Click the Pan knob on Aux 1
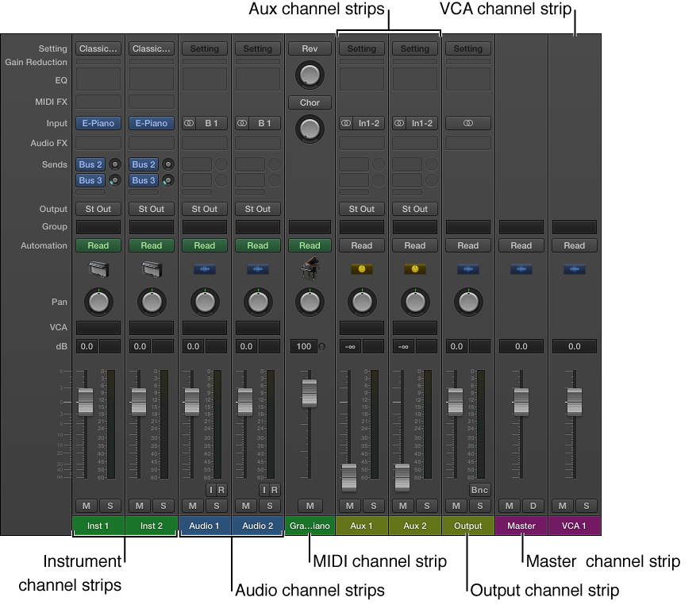The height and width of the screenshot is (605, 700). 362,302
